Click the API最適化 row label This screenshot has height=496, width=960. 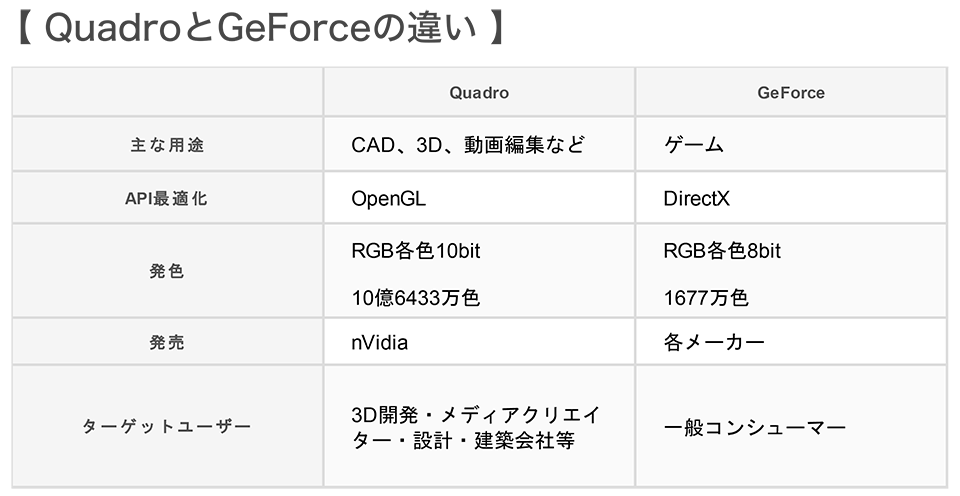167,198
